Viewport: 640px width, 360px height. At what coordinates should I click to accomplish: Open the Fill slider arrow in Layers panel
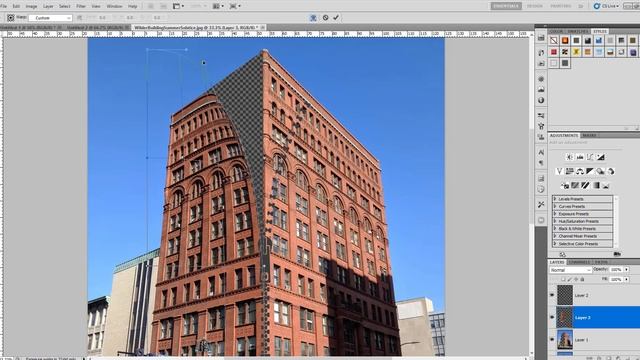click(x=627, y=280)
